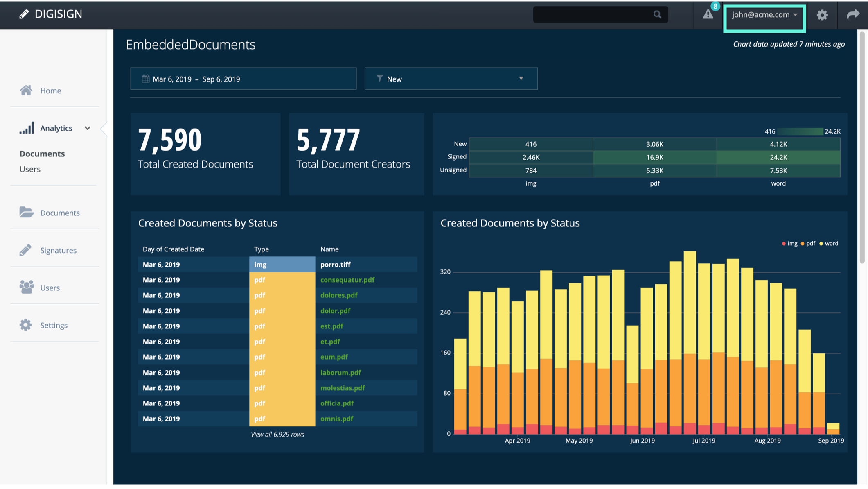Open the date range Mar 6 – Sep 6, 2019 picker
This screenshot has width=868, height=489.
[243, 79]
